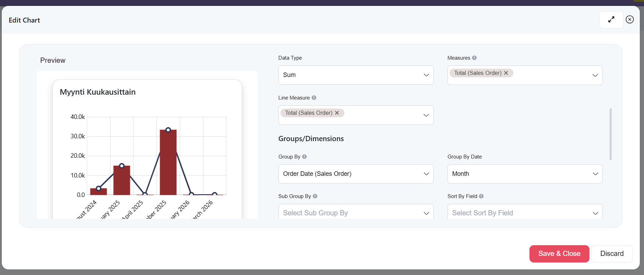
Task: Expand the chart editor to fullscreen
Action: click(x=611, y=20)
